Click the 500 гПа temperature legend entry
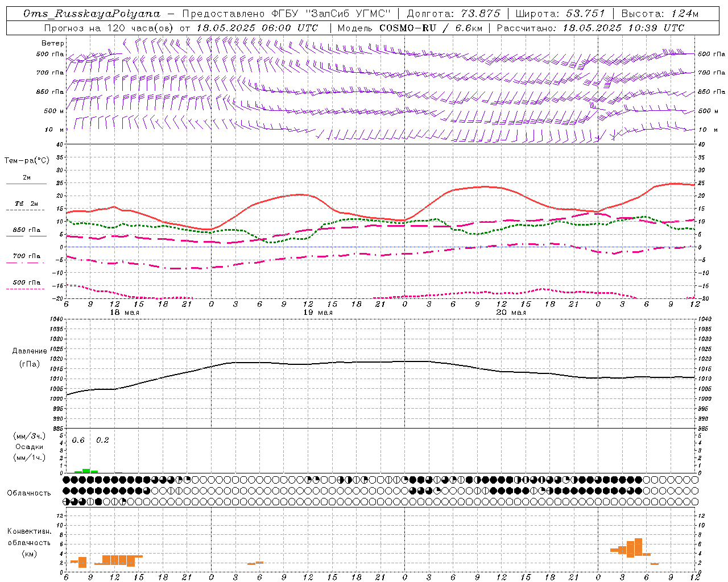Screen dimensions: 728x582 click(x=27, y=282)
